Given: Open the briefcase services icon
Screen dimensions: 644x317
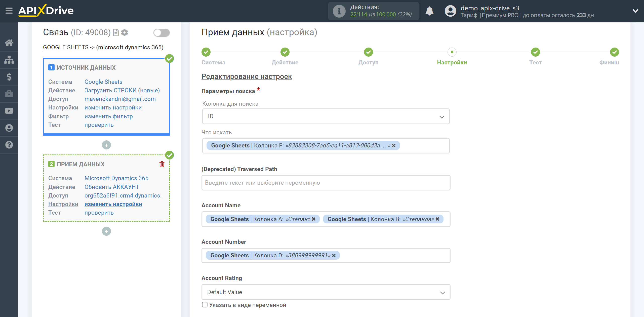Looking at the screenshot, I should [x=9, y=94].
